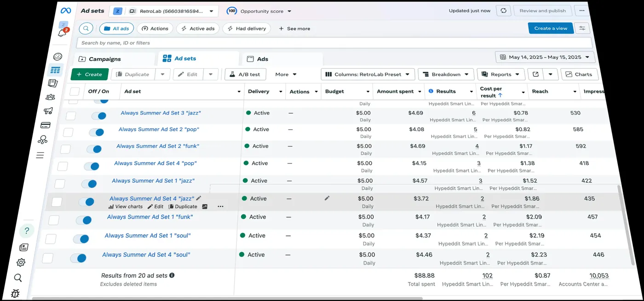The image size is (644, 301).
Task: Open Columns: RetroLab Preset dropdown
Action: (368, 74)
